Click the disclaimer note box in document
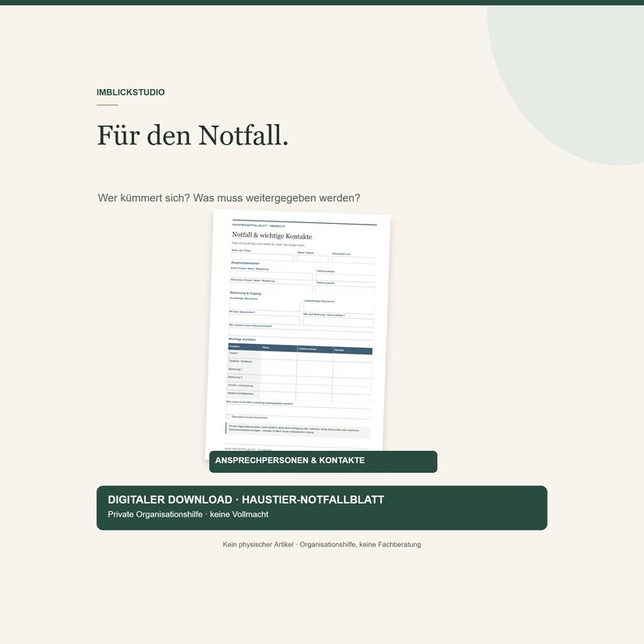Image resolution: width=644 pixels, height=644 pixels. coord(298,430)
